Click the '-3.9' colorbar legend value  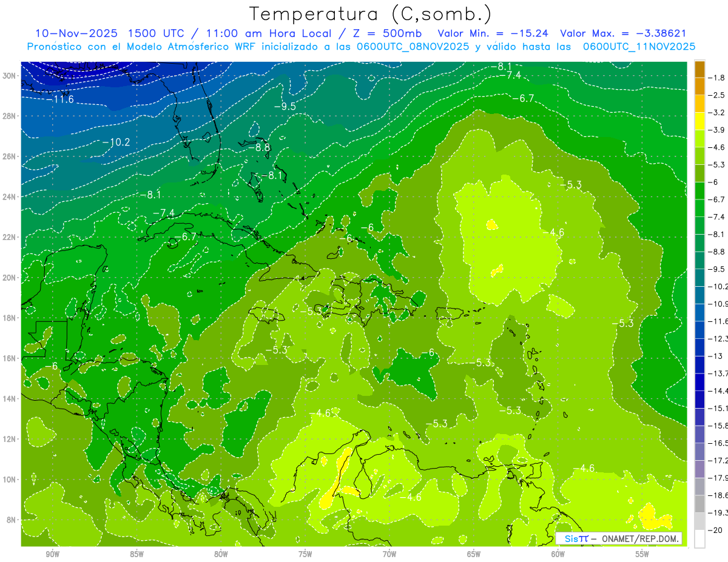click(717, 130)
